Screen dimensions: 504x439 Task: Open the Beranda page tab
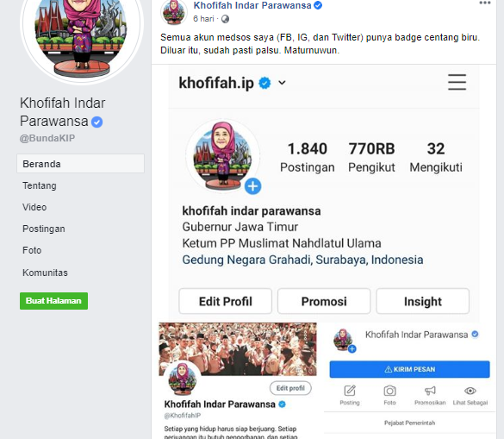click(80, 164)
